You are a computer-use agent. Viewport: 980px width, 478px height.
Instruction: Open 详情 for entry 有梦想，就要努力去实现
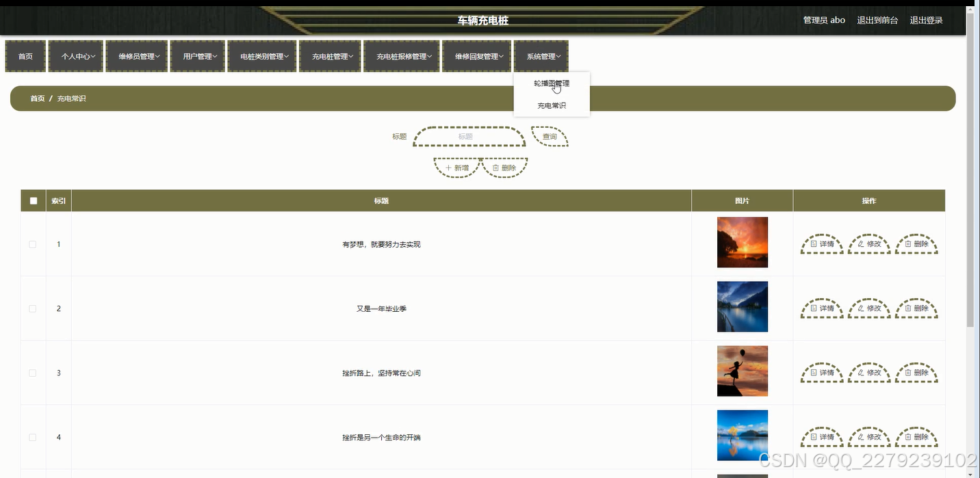tap(821, 243)
